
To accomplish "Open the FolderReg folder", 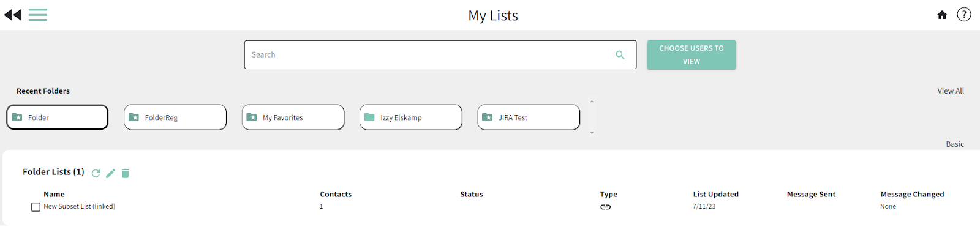I will tap(175, 117).
